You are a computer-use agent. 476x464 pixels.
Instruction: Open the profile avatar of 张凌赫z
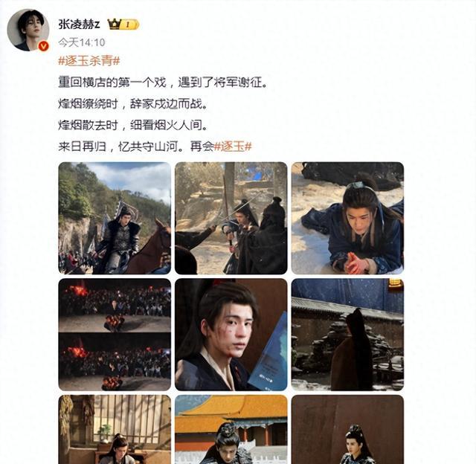[x=28, y=30]
